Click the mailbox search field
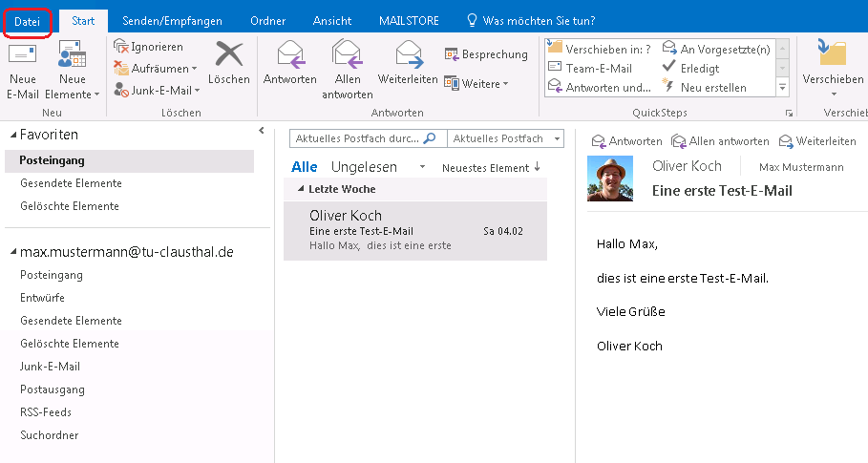 pos(357,138)
